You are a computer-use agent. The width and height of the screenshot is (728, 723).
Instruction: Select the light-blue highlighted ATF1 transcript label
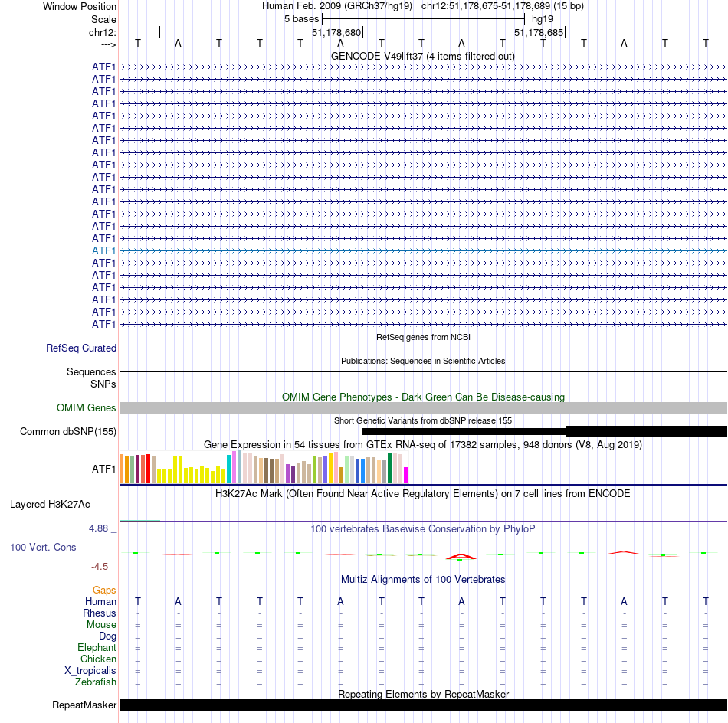point(103,250)
